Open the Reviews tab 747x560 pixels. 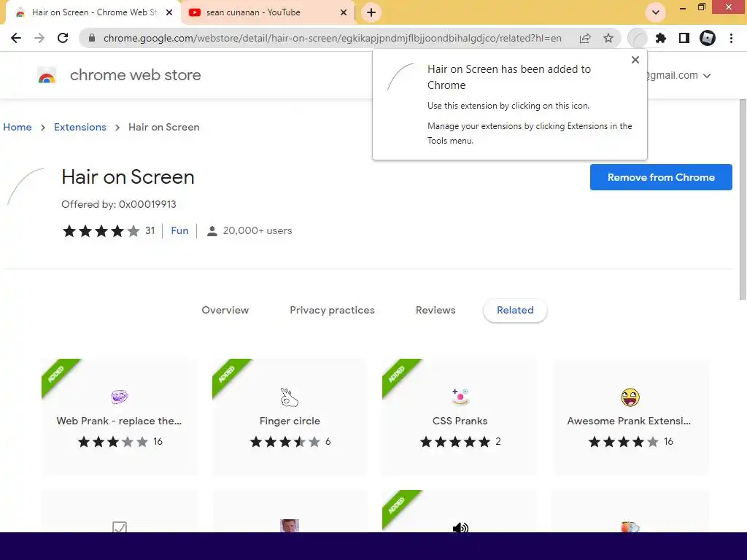point(436,310)
